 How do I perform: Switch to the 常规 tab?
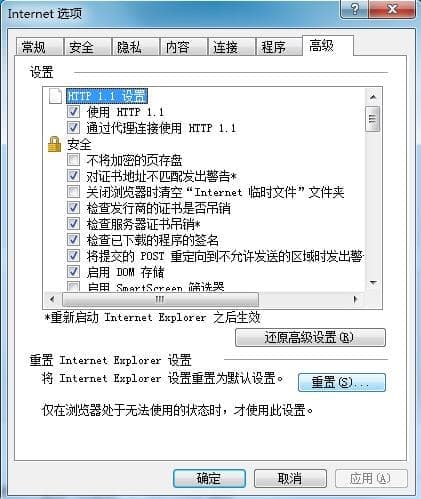click(x=34, y=47)
